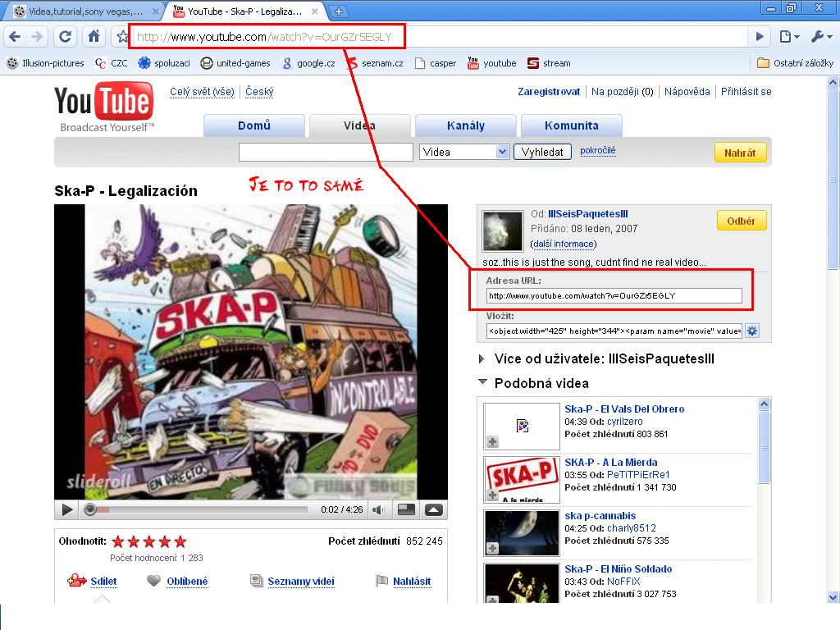
Task: Click the video seek bar handle
Action: coord(90,509)
